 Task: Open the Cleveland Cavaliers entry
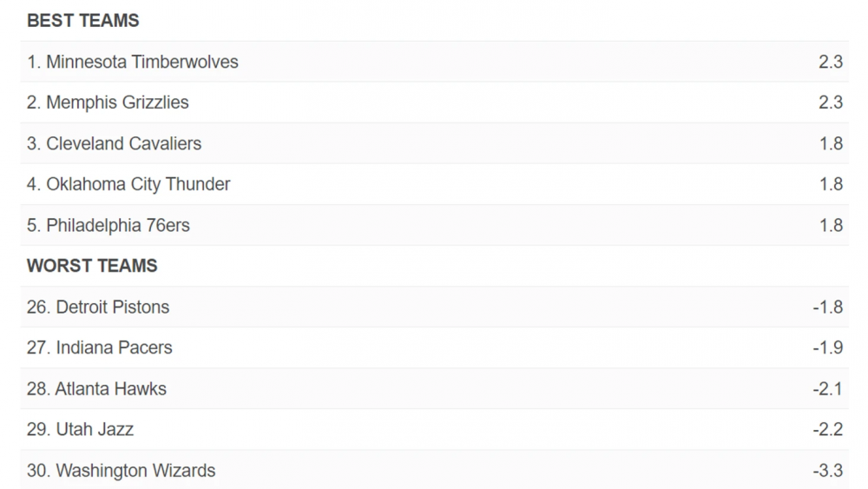tap(123, 143)
